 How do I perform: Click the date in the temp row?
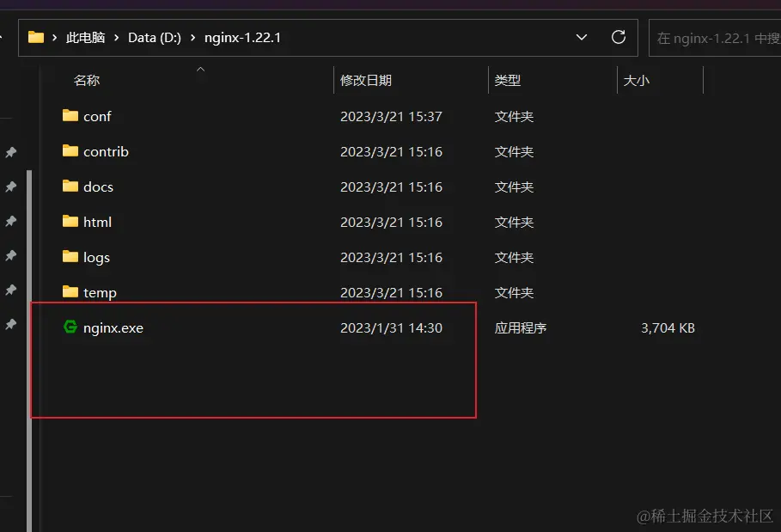[x=391, y=292]
